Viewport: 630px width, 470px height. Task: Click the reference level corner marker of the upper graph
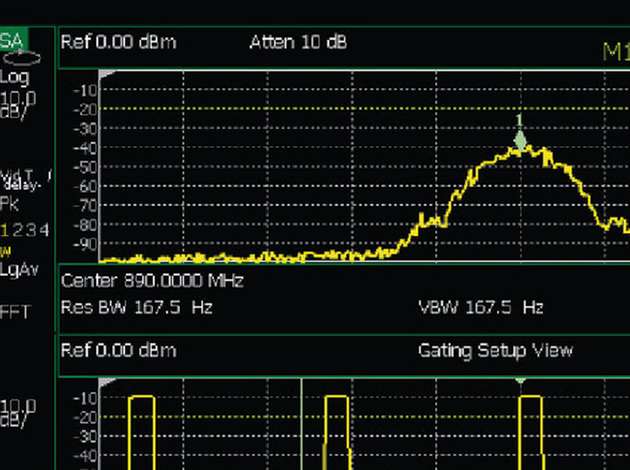click(x=106, y=75)
